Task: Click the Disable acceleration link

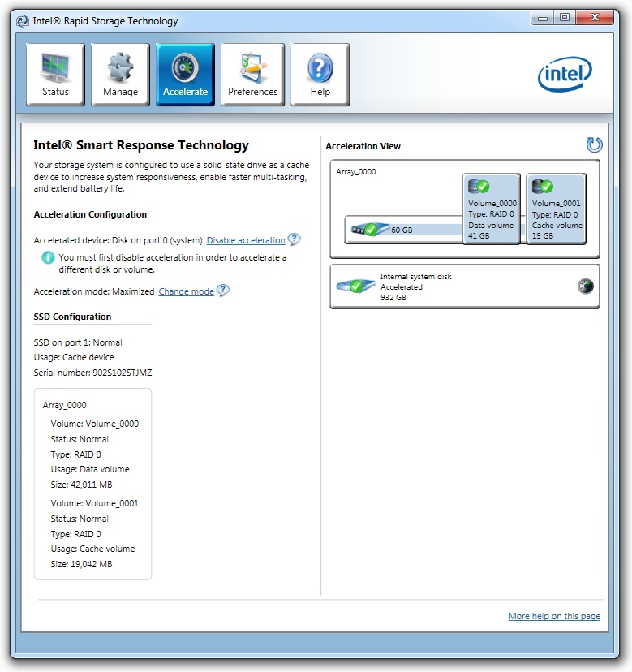Action: [x=246, y=240]
